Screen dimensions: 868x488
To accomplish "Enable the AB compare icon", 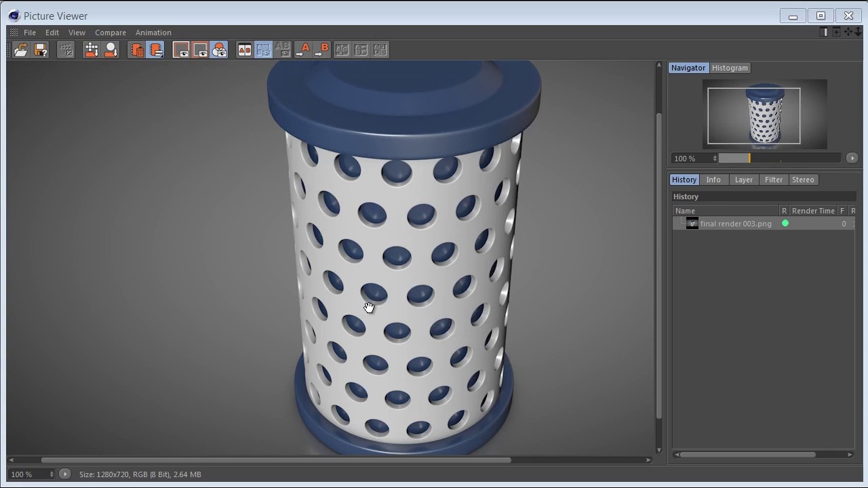I will 245,49.
